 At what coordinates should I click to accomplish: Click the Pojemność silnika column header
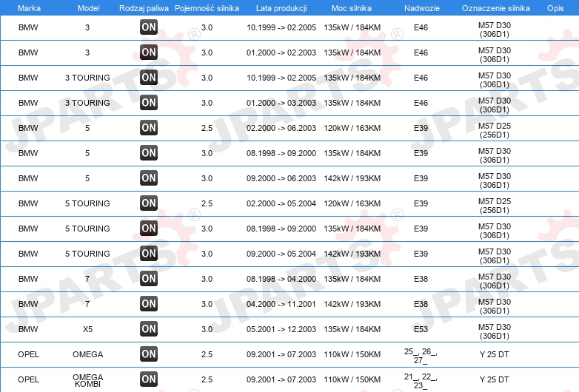207,8
